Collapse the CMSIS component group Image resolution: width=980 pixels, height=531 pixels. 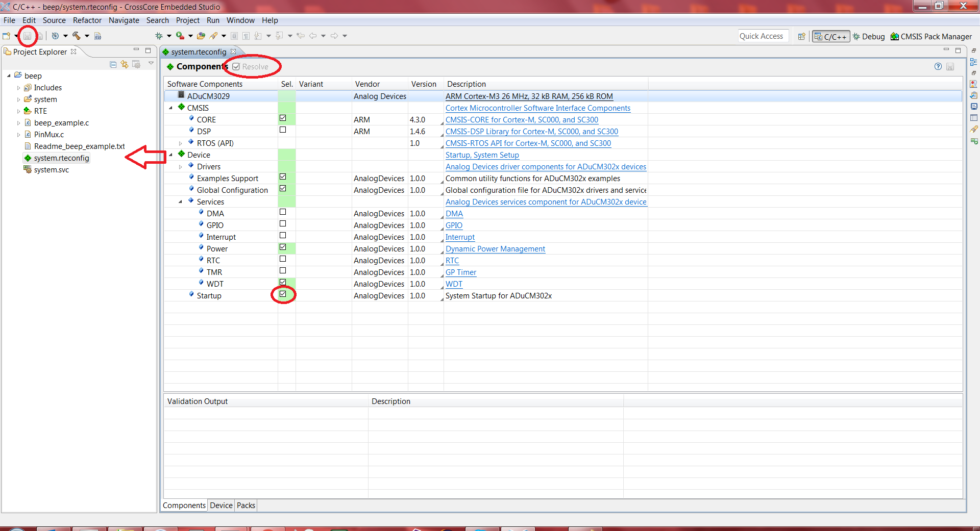point(171,108)
